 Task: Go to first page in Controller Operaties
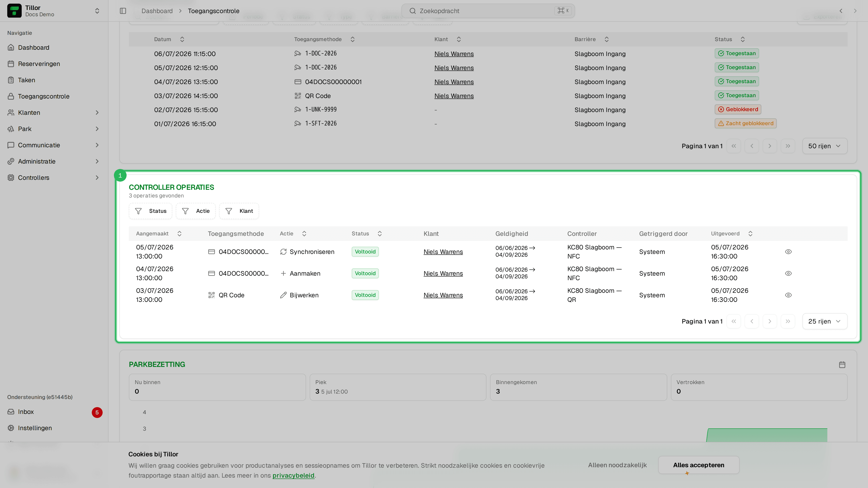click(x=734, y=321)
